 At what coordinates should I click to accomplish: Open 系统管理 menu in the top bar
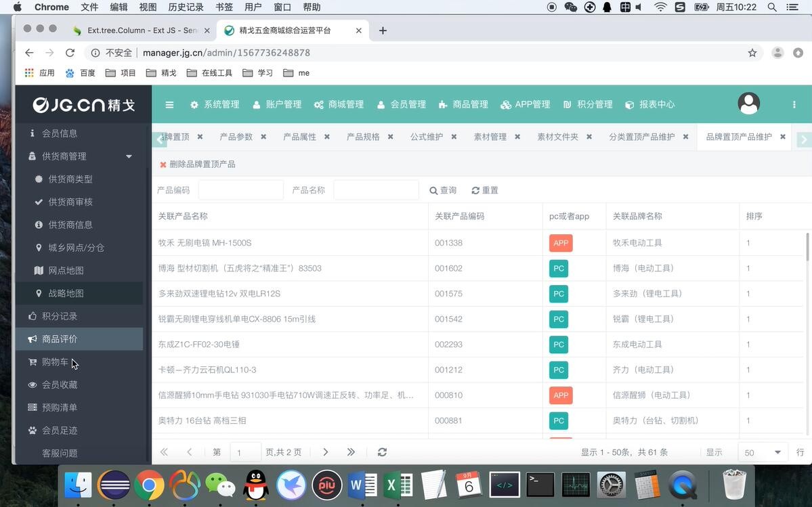215,104
